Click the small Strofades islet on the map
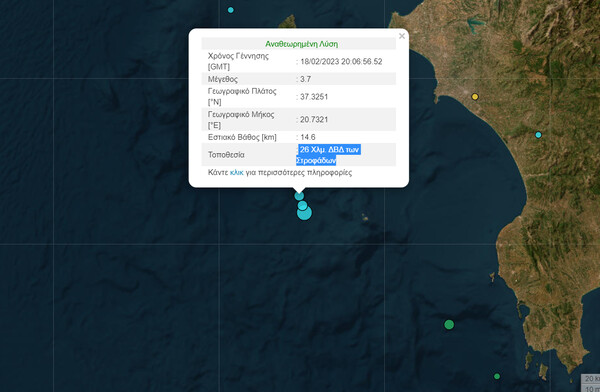The image size is (600, 392). (x=365, y=219)
